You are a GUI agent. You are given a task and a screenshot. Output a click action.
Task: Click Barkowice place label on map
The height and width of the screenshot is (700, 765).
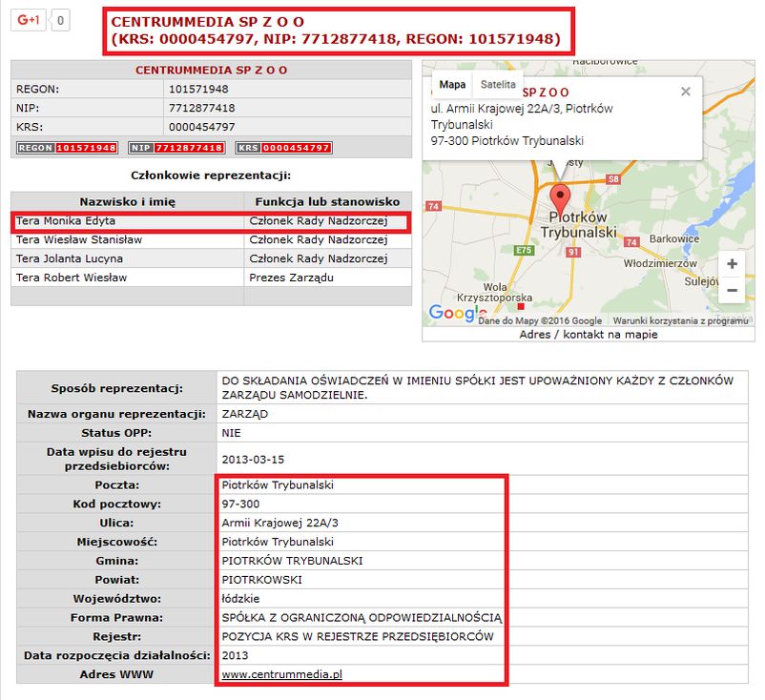pyautogui.click(x=674, y=239)
